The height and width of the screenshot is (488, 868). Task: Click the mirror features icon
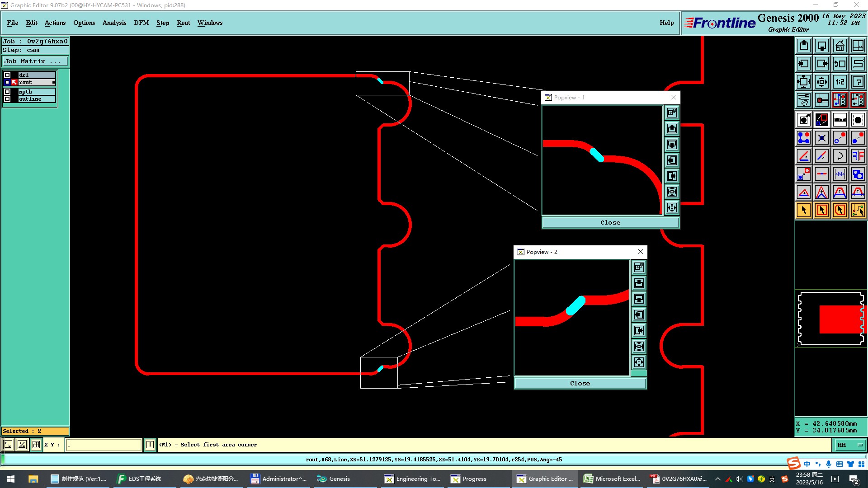858,156
